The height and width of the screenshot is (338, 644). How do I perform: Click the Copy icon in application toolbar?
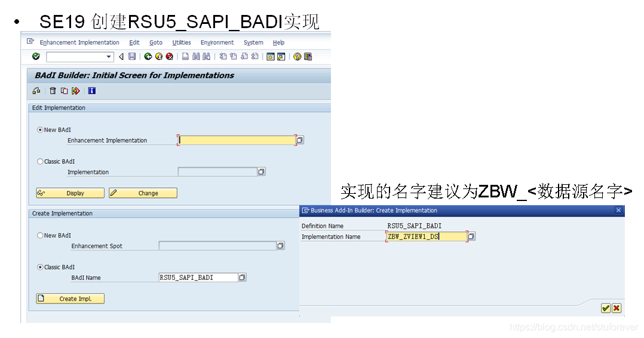[x=64, y=91]
